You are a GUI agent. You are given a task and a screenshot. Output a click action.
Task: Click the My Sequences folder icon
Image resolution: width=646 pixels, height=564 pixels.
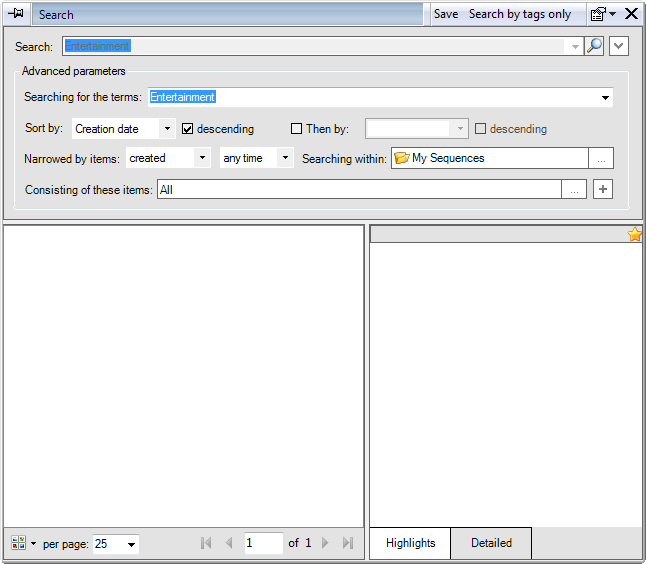click(401, 158)
